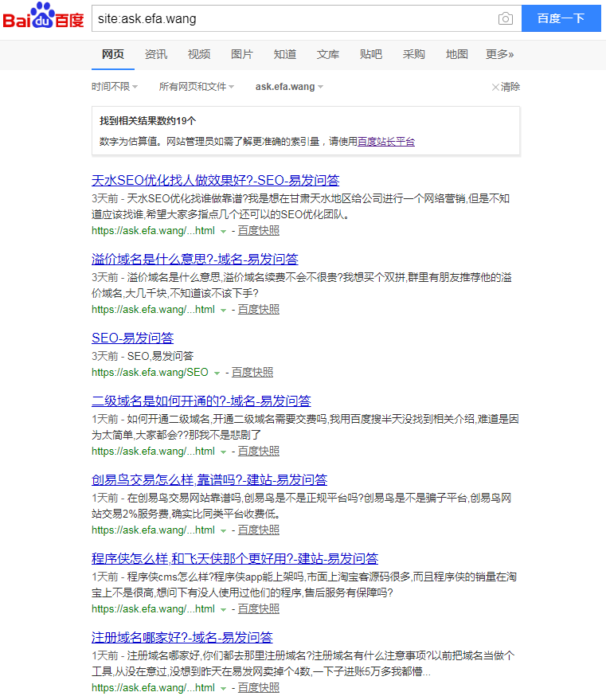
Task: Open 百度快照 for 注册域名哪家好 result
Action: 258,688
